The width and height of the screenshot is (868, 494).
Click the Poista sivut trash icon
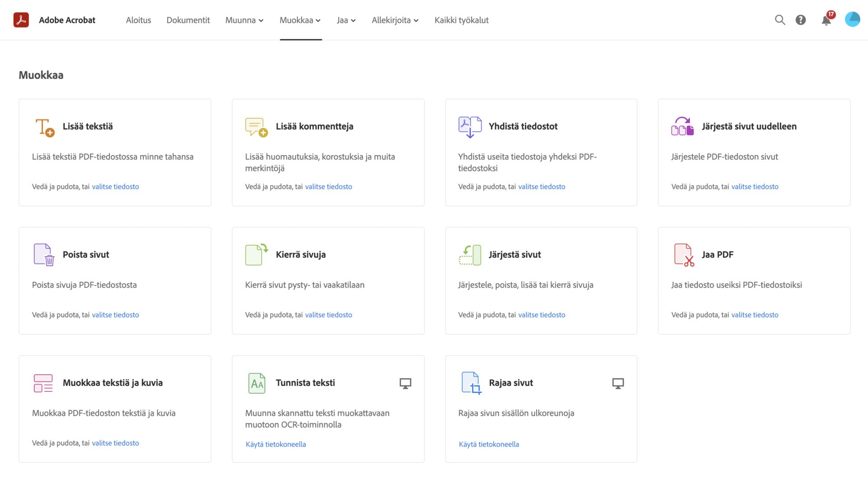point(44,255)
